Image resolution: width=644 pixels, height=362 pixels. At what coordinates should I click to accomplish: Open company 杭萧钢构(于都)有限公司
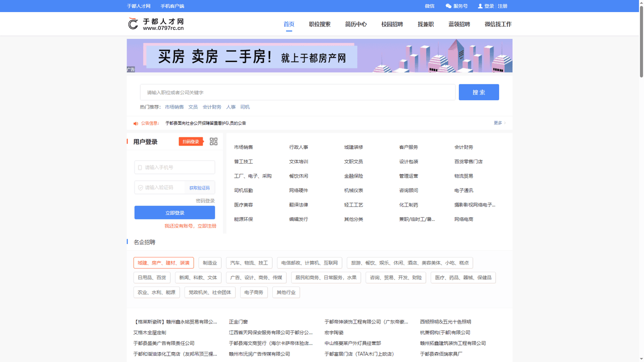click(445, 333)
